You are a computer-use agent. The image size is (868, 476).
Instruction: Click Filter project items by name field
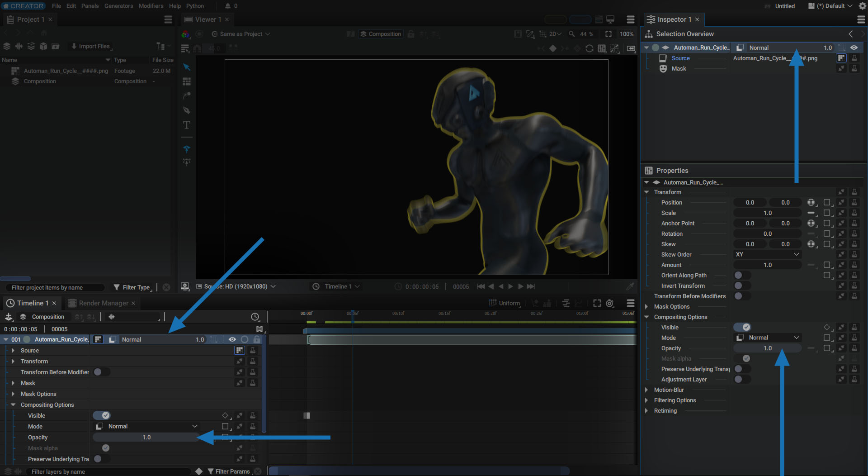[55, 287]
